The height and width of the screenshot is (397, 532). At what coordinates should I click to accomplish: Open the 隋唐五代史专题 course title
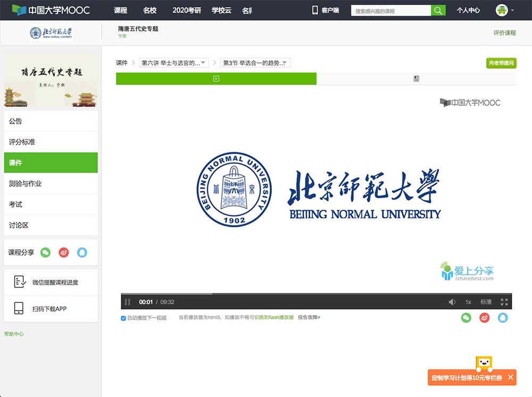(x=138, y=29)
